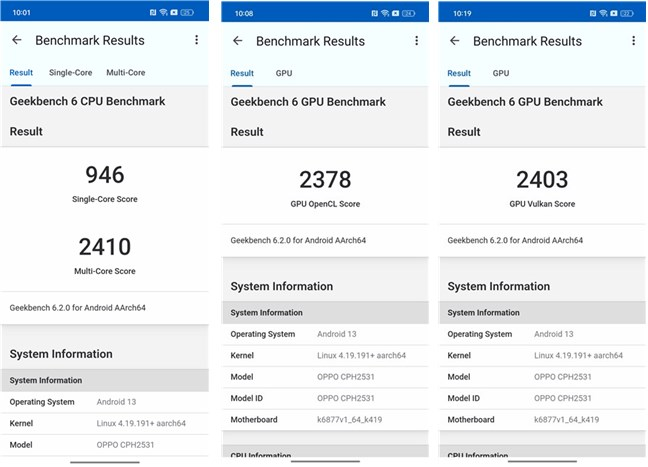Tap the 2410 Multi-Core Score value

105,246
